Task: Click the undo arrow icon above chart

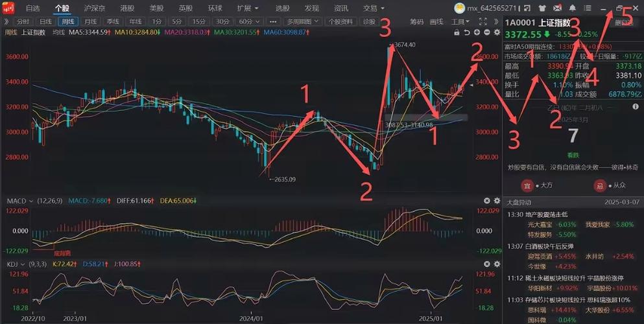Action: point(467,32)
